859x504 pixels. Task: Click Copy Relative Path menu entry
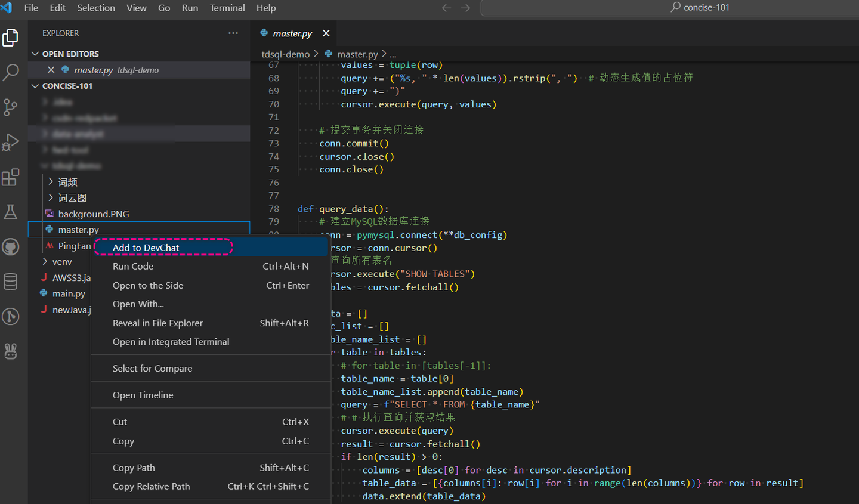[x=152, y=487]
